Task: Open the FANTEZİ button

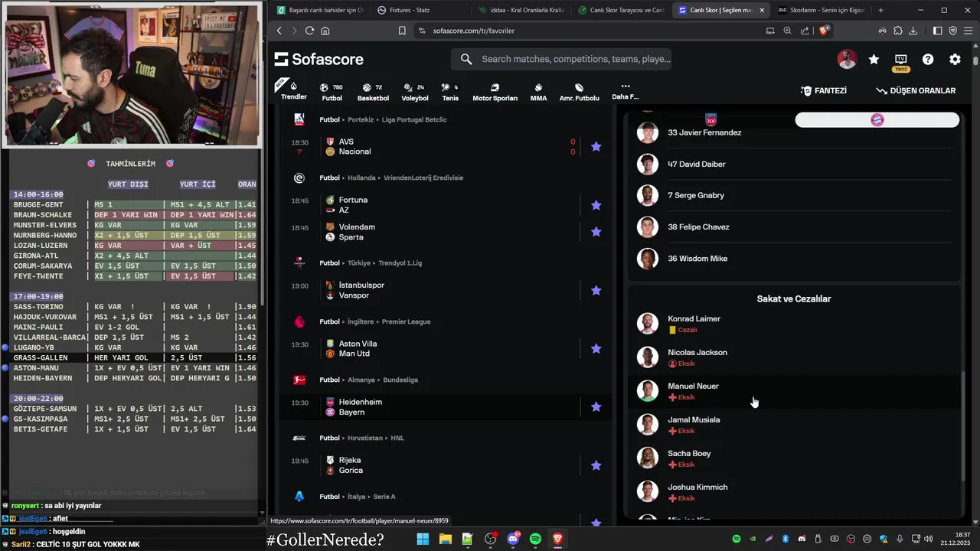Action: pyautogui.click(x=824, y=90)
